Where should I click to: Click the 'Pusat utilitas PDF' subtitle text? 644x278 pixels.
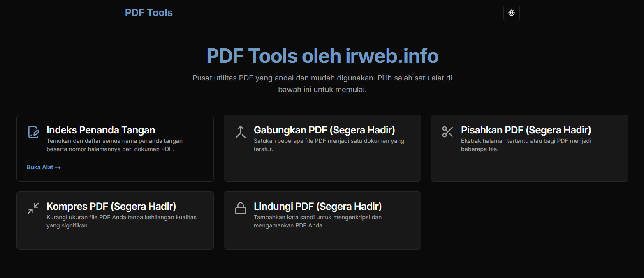322,83
